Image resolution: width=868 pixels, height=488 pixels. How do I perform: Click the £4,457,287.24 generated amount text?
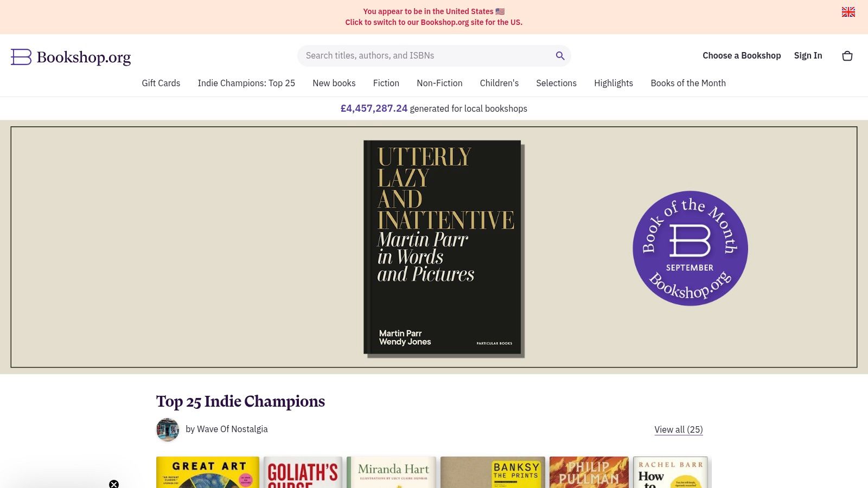coord(374,108)
